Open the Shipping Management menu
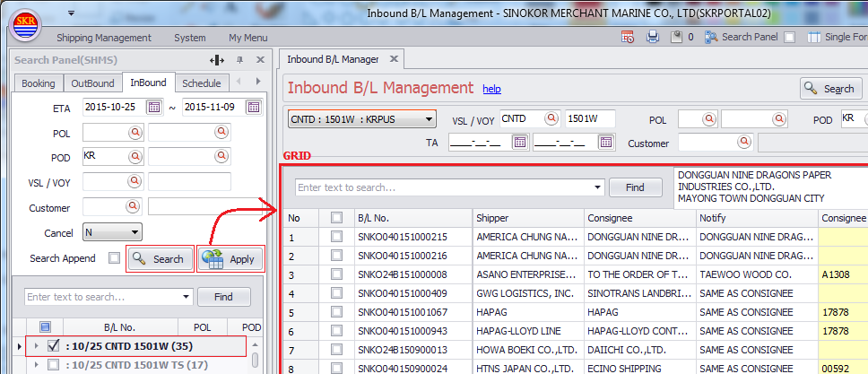 click(x=103, y=38)
